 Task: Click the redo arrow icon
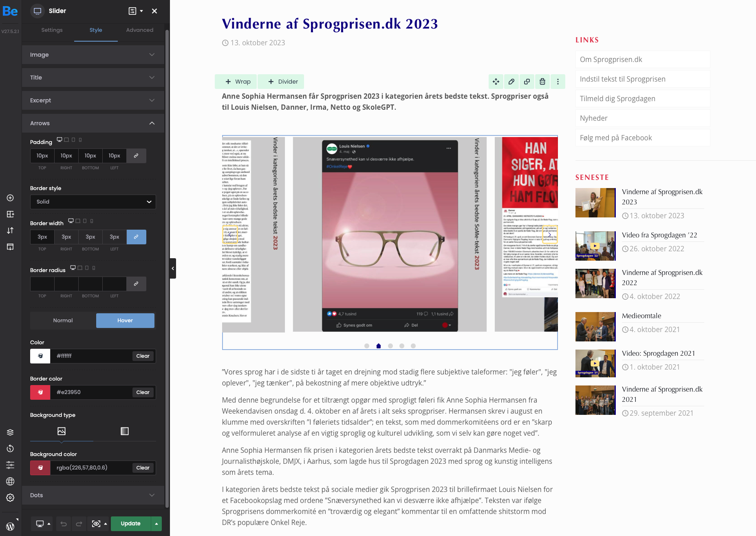click(79, 524)
